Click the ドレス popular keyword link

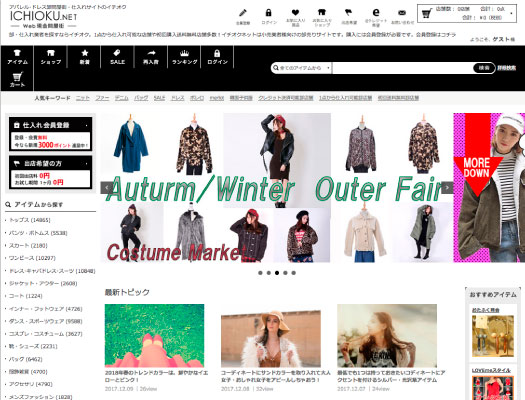[178, 98]
